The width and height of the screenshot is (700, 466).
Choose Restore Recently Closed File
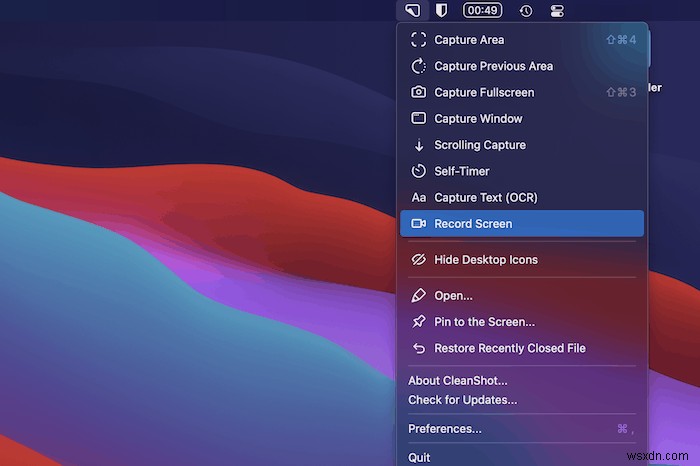tap(522, 348)
